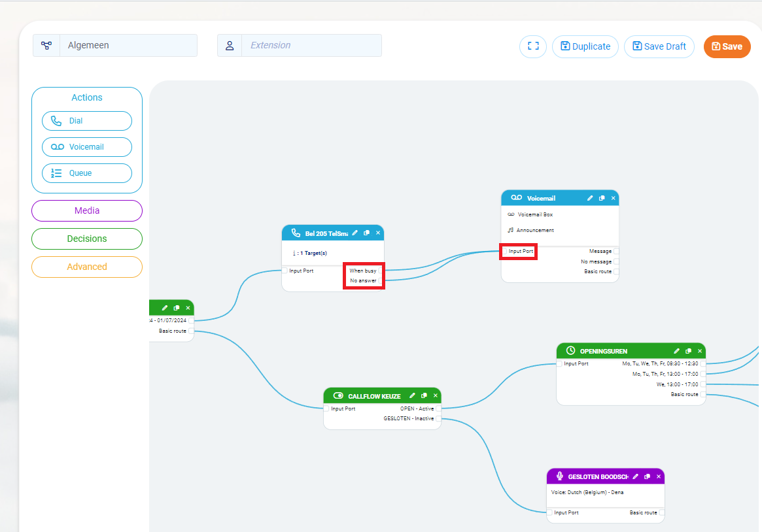The height and width of the screenshot is (532, 762).
Task: Click the orange Save button
Action: coord(727,46)
